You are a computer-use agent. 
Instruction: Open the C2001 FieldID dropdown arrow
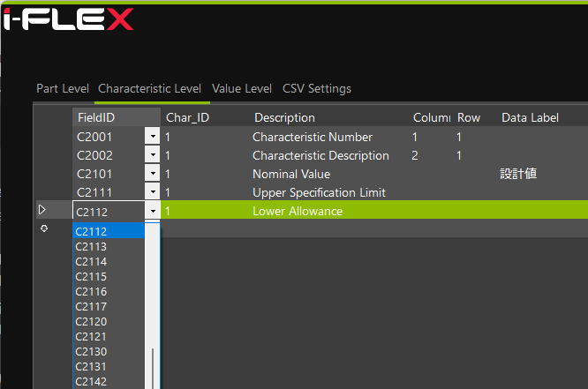pyautogui.click(x=153, y=137)
